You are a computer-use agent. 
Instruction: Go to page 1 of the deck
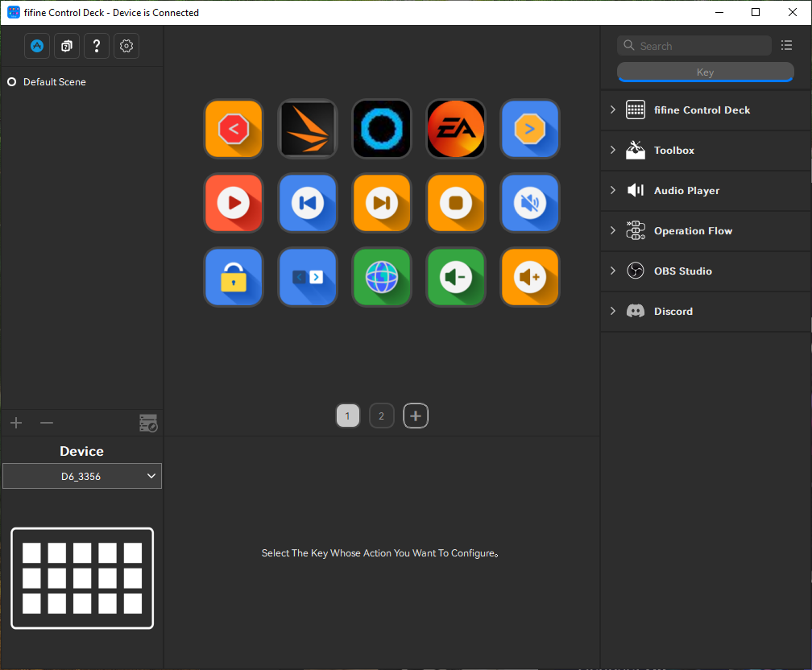347,416
